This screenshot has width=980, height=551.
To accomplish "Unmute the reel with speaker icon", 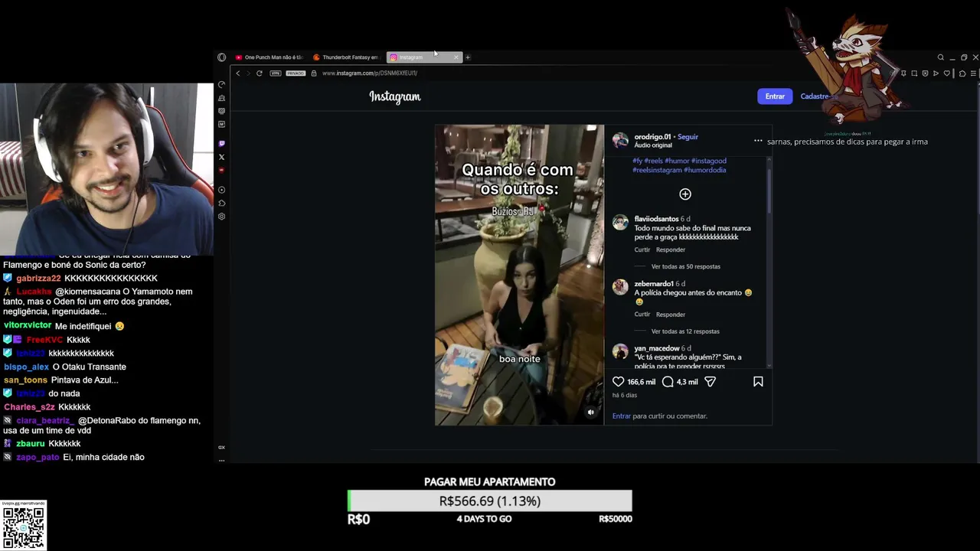I will click(590, 412).
